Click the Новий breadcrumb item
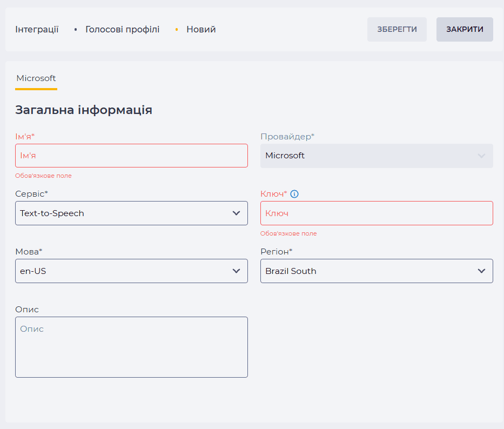This screenshot has width=504, height=429. (x=201, y=29)
